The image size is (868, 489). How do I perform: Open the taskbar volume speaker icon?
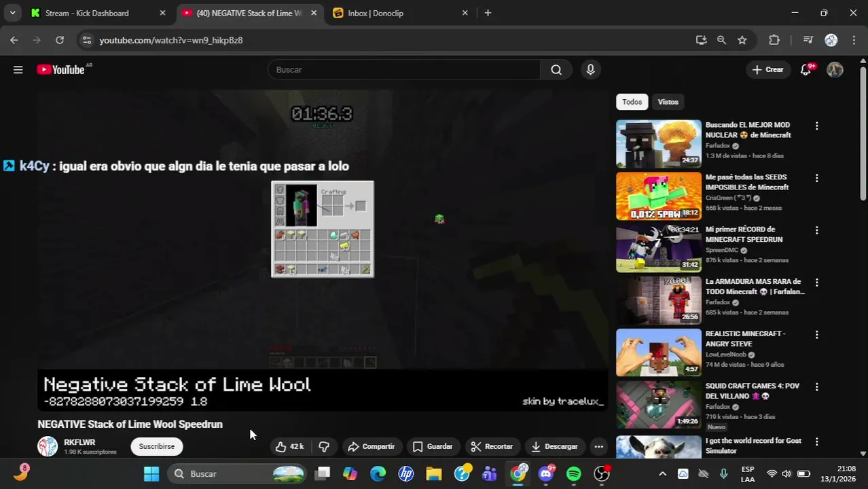[x=786, y=473]
